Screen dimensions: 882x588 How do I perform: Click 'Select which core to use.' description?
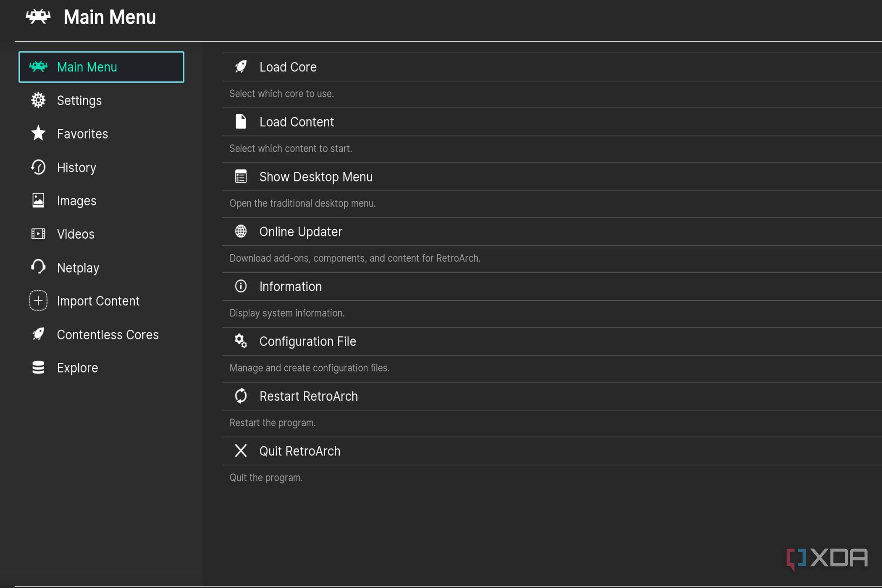click(281, 94)
